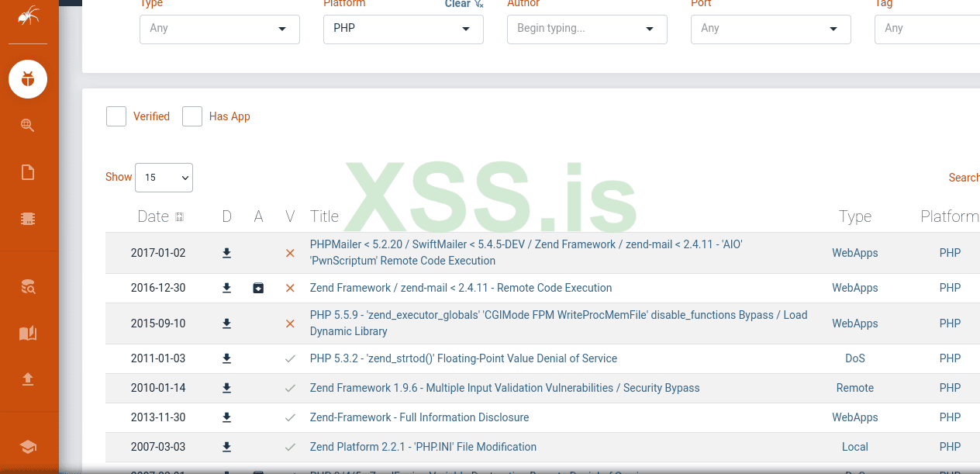Download the 2015-09-10 PHP 5.5.9 exploit
The image size is (980, 474).
point(226,323)
